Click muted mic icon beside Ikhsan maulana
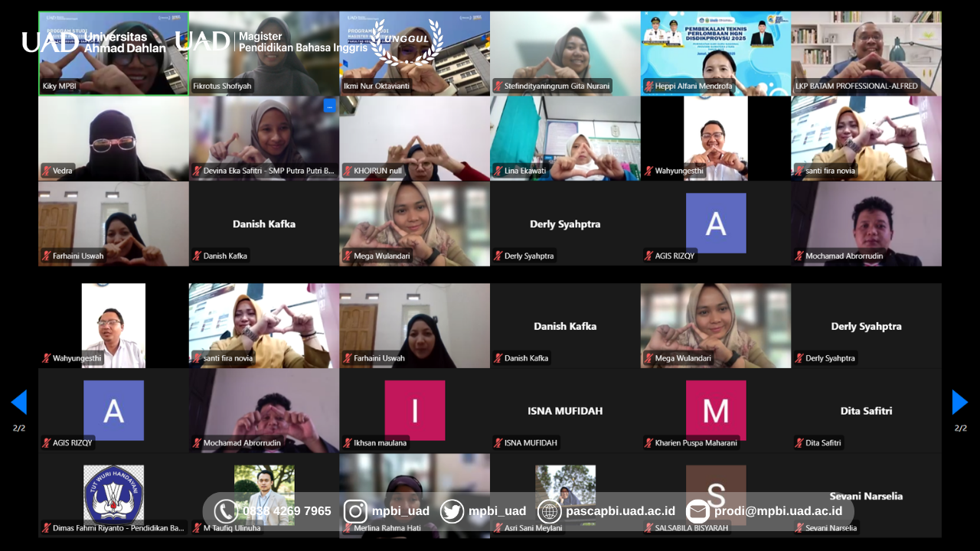This screenshot has width=980, height=551. click(348, 443)
